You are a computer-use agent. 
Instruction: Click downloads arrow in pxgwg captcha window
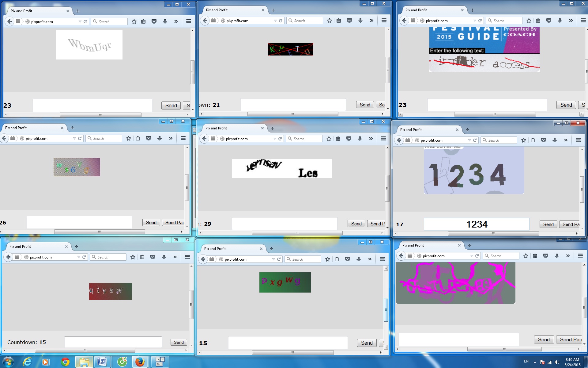[x=358, y=259]
